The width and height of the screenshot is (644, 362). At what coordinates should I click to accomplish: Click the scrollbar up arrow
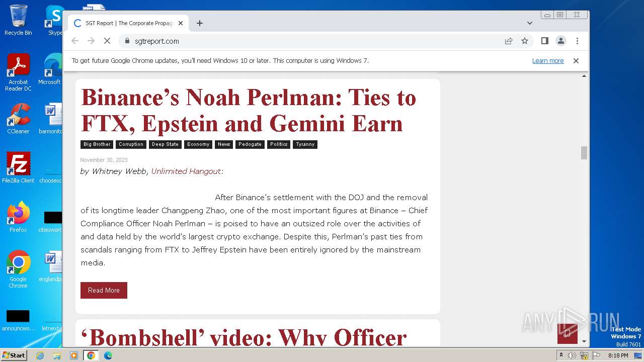click(x=584, y=76)
